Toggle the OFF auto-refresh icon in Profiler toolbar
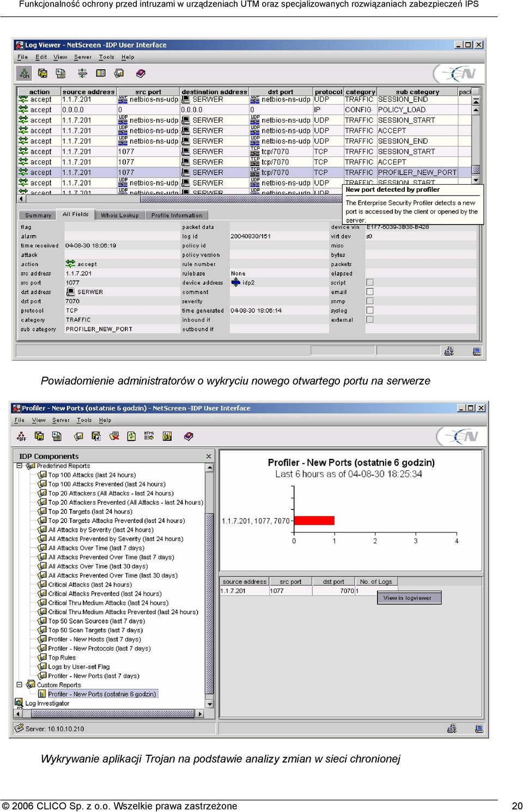523x812 pixels. [21, 436]
